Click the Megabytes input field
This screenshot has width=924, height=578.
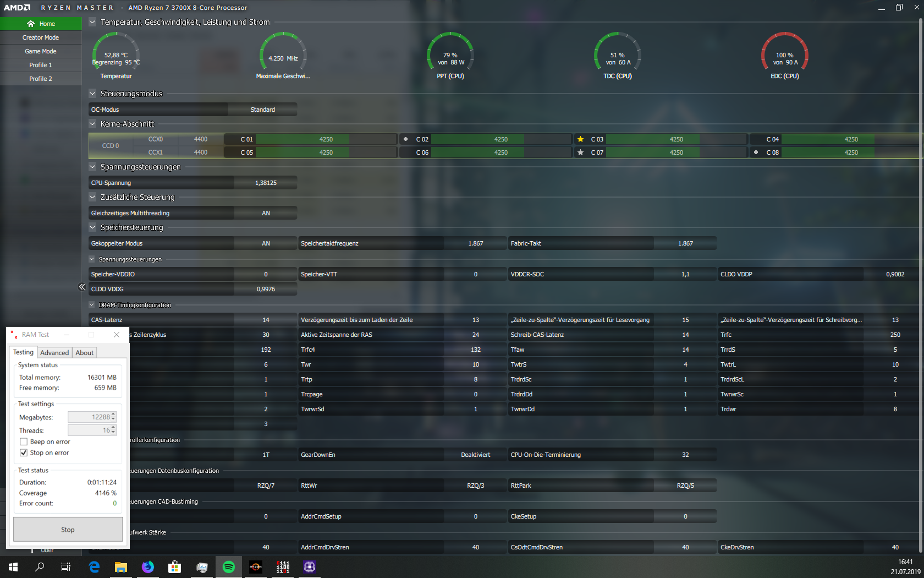click(x=89, y=417)
